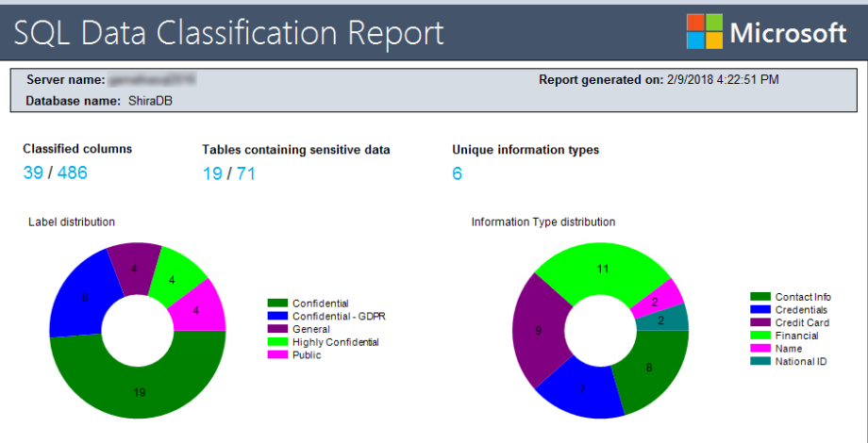Open the total columns number 486
Viewport: 868px width, 443px height.
point(73,172)
